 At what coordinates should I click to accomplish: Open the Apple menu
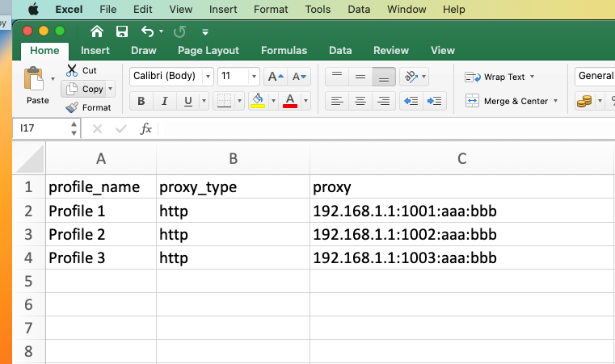click(x=34, y=9)
